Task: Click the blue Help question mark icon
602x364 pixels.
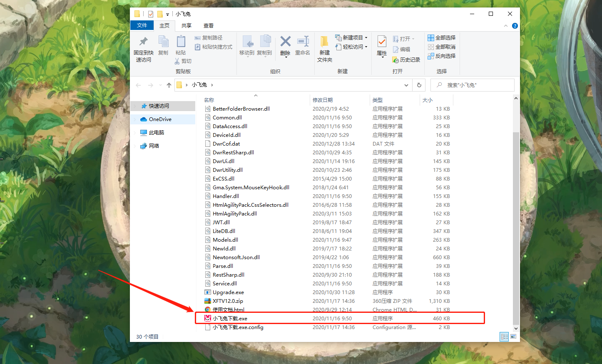Action: [515, 26]
